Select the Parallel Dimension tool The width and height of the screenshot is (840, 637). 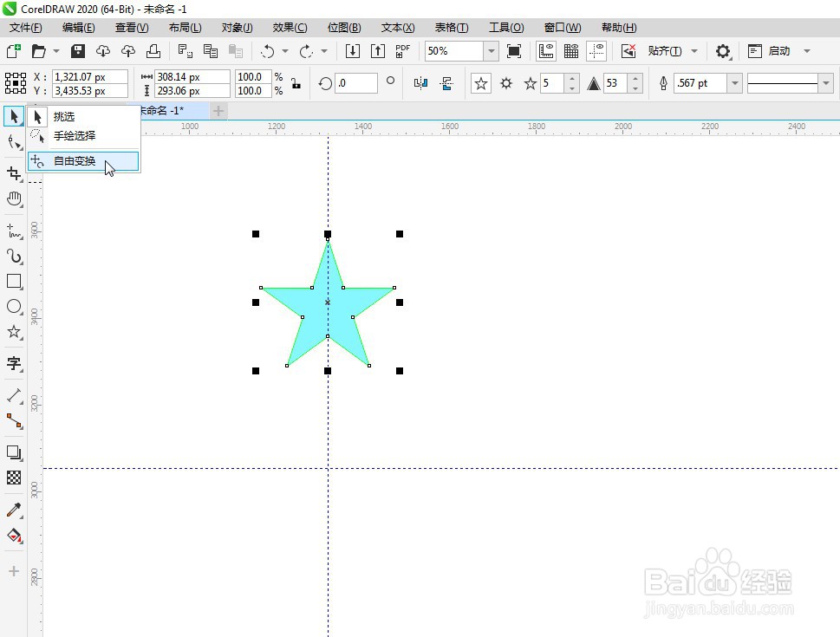coord(14,396)
